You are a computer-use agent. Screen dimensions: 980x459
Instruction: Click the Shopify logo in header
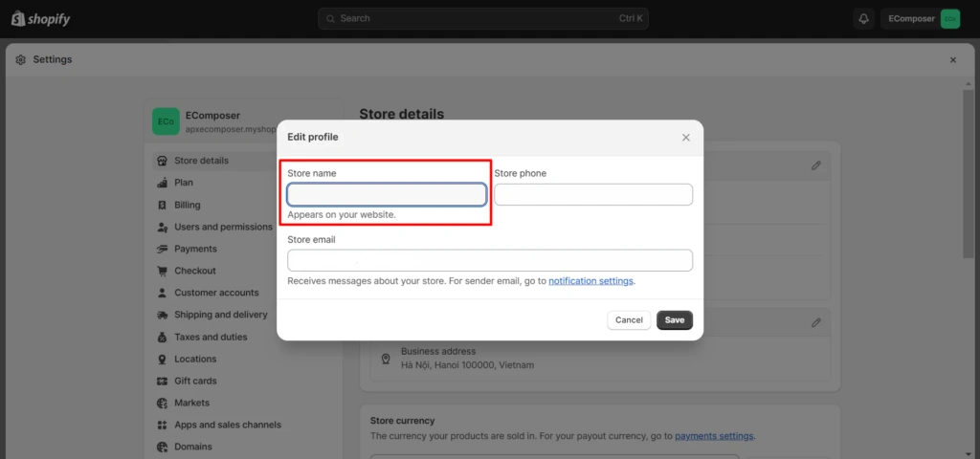pyautogui.click(x=41, y=19)
